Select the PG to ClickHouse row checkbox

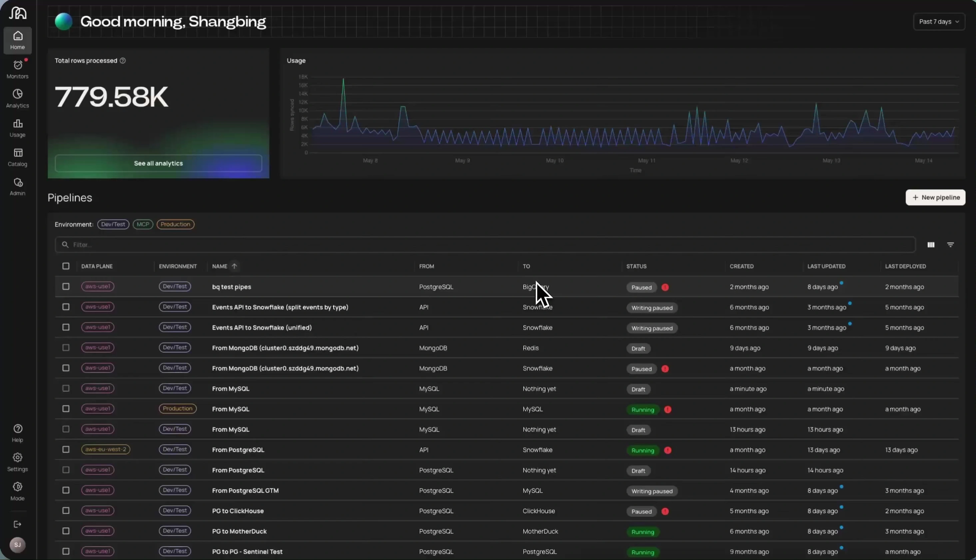pos(66,510)
